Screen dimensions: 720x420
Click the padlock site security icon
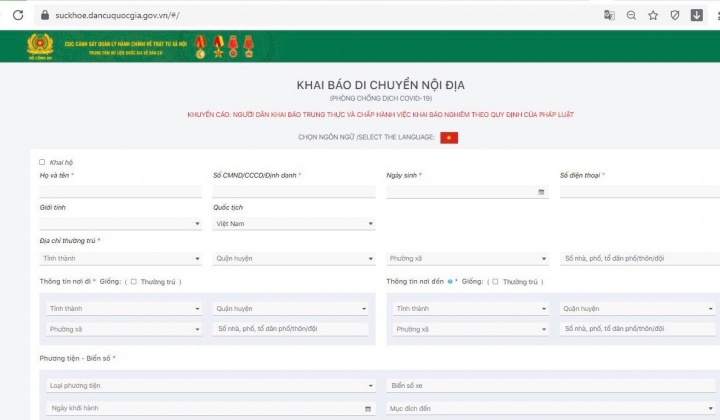tap(45, 15)
